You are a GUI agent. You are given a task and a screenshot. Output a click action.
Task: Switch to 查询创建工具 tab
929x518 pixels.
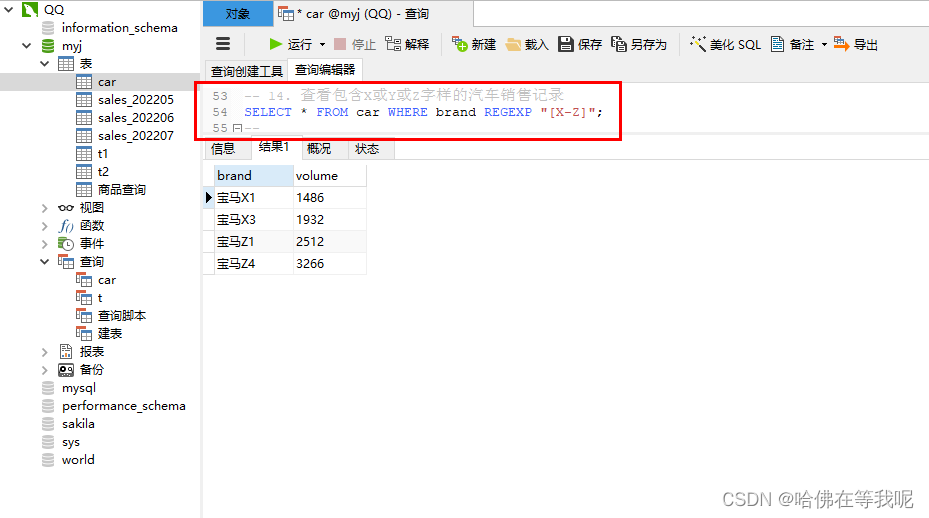click(x=246, y=71)
